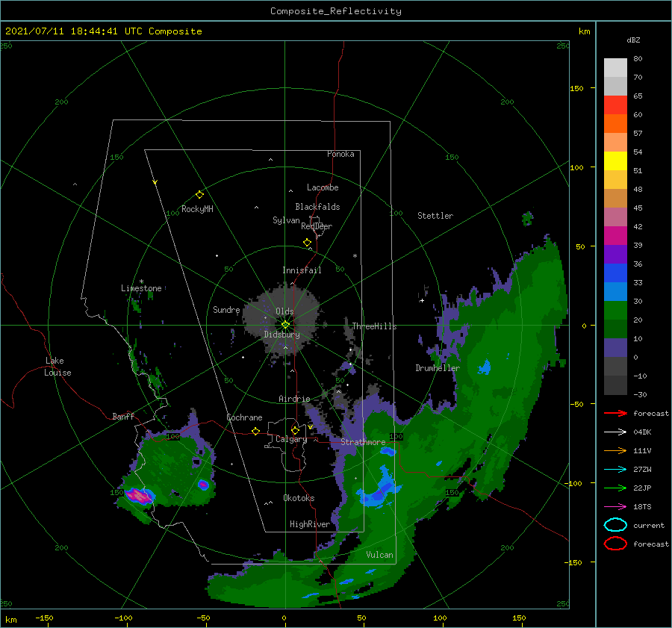Click the Strathmore town label

pos(363,442)
